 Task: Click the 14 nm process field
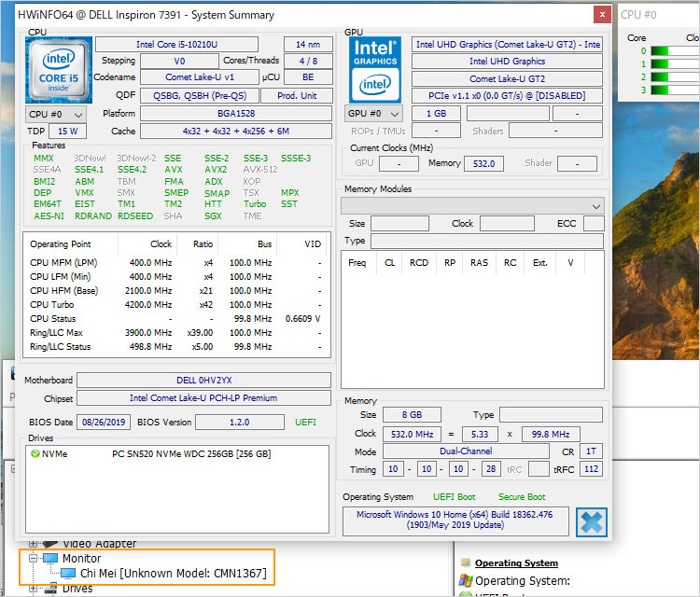click(308, 44)
